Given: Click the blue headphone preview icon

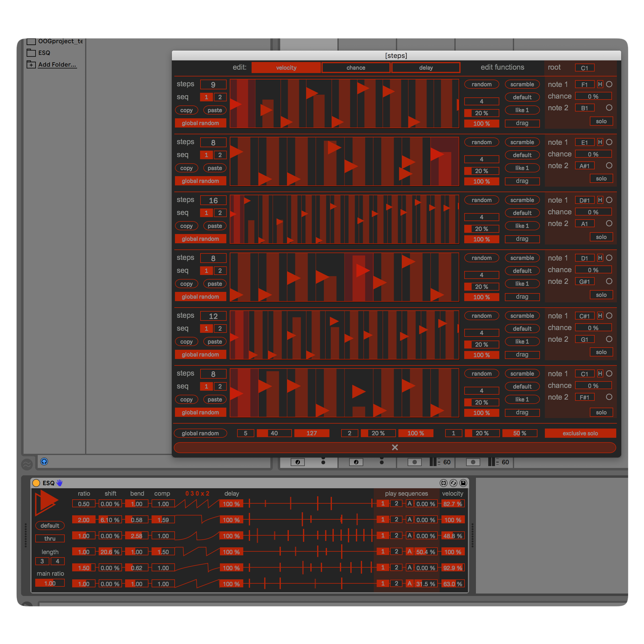Looking at the screenshot, I should [44, 462].
